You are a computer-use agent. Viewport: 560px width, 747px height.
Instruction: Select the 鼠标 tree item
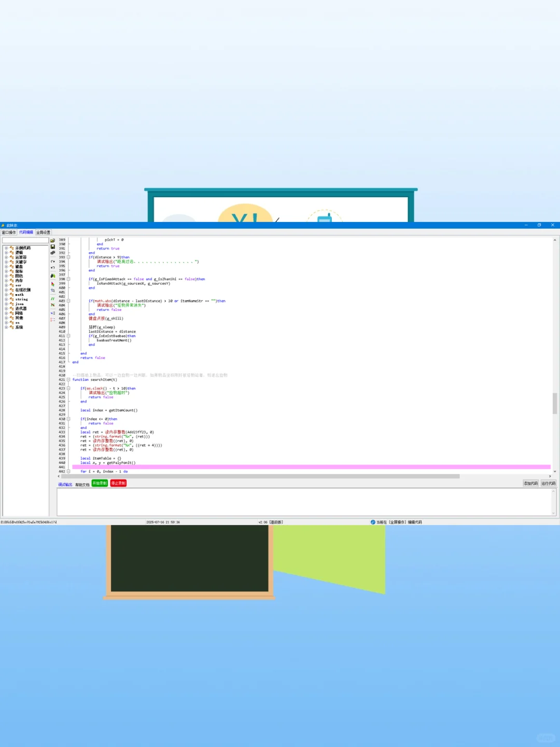pos(19,271)
